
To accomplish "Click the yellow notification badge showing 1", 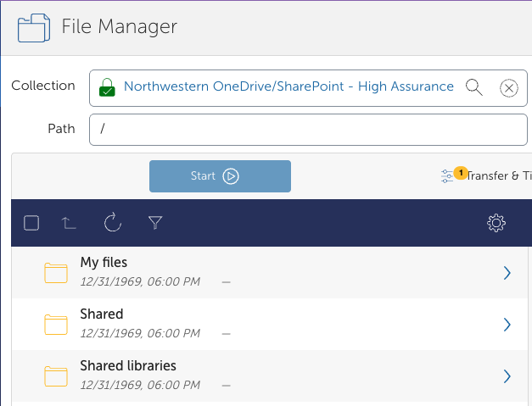I will (461, 173).
